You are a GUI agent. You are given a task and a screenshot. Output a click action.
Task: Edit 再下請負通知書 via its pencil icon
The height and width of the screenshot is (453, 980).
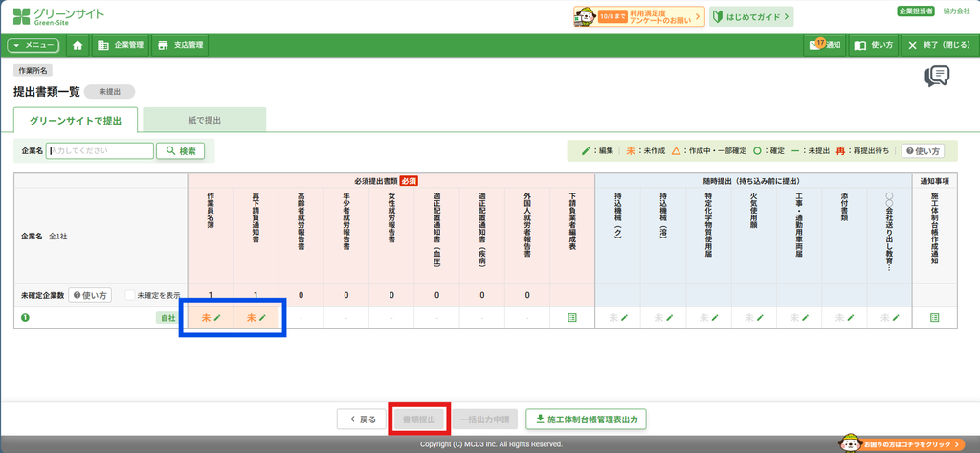[x=263, y=318]
